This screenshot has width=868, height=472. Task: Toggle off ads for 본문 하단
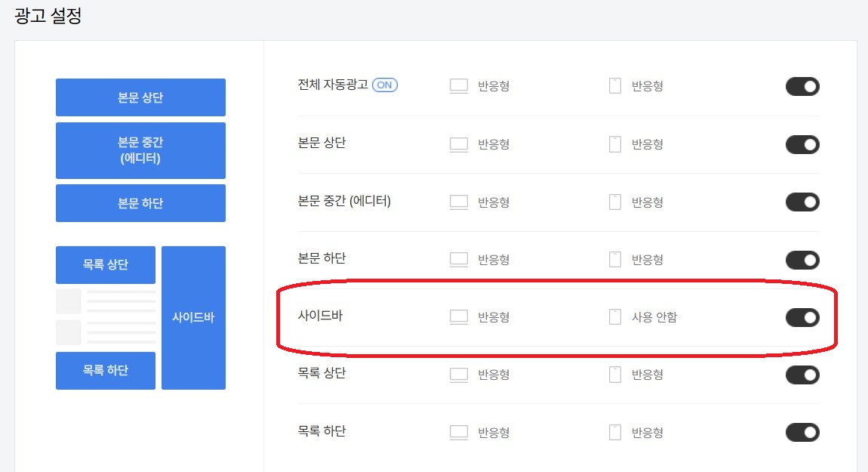point(802,259)
